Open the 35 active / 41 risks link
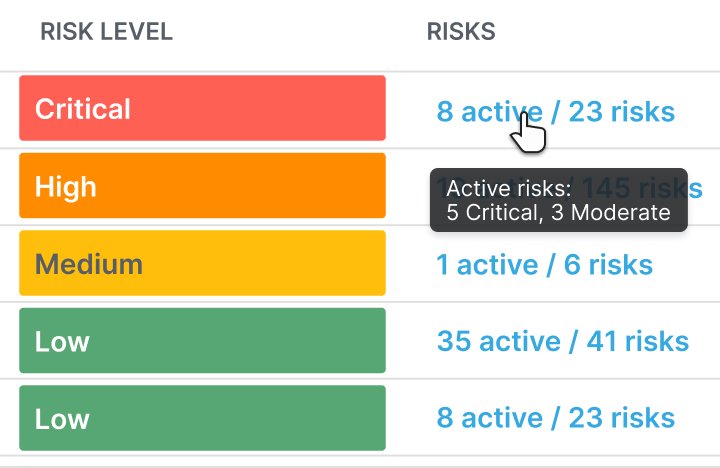 point(562,341)
